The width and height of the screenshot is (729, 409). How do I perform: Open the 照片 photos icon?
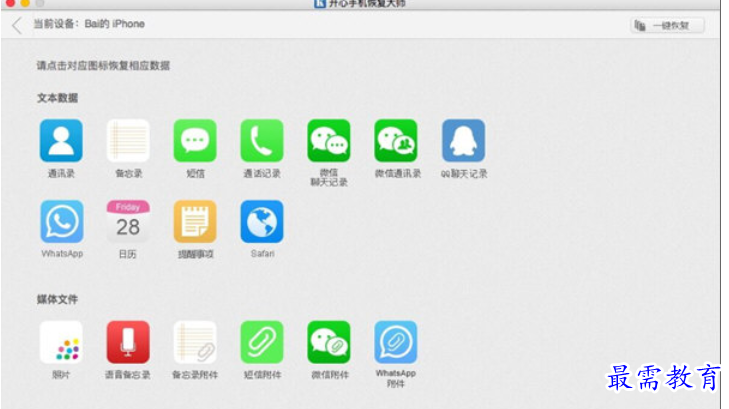[x=61, y=342]
